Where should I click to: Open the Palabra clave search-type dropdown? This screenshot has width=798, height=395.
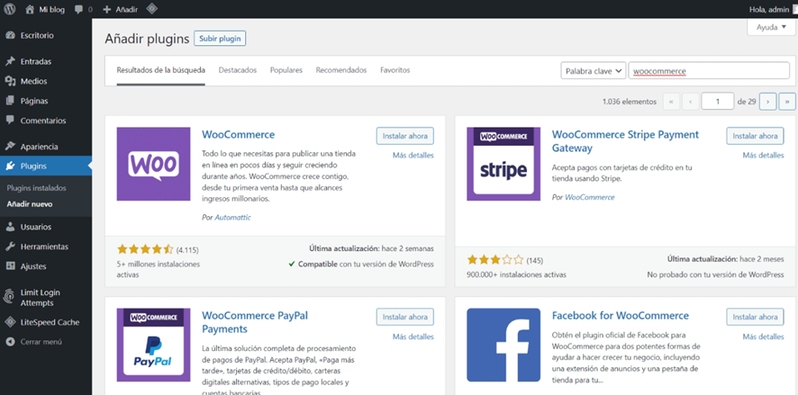tap(593, 71)
